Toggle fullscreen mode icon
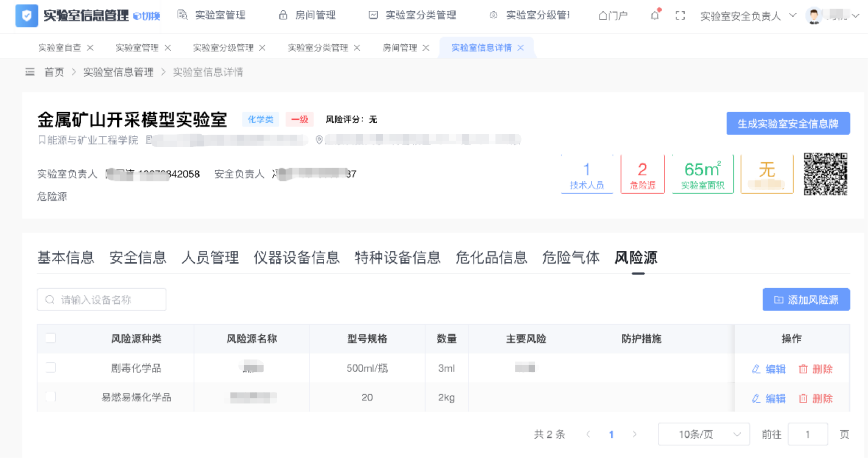Screen dimensions: 868x458 (x=680, y=15)
